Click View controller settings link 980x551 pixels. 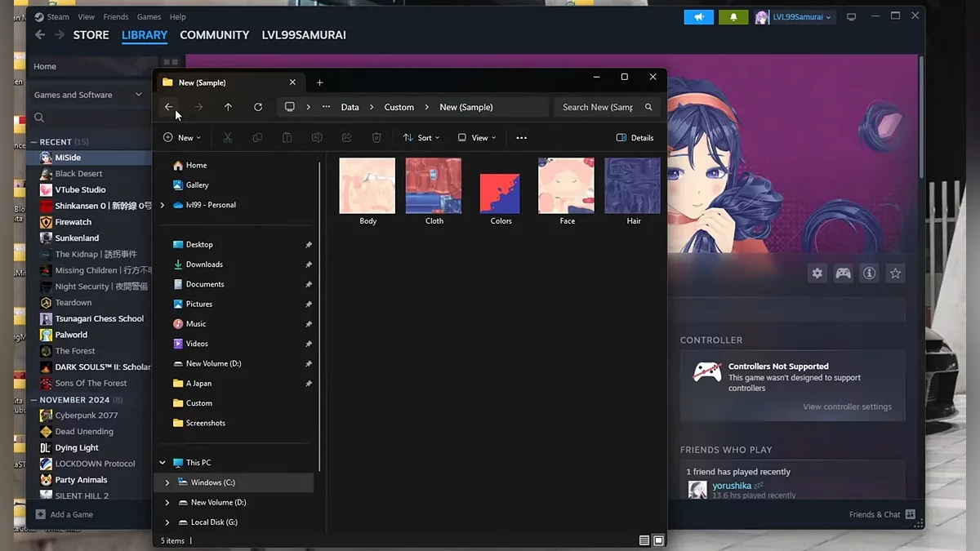pyautogui.click(x=847, y=407)
